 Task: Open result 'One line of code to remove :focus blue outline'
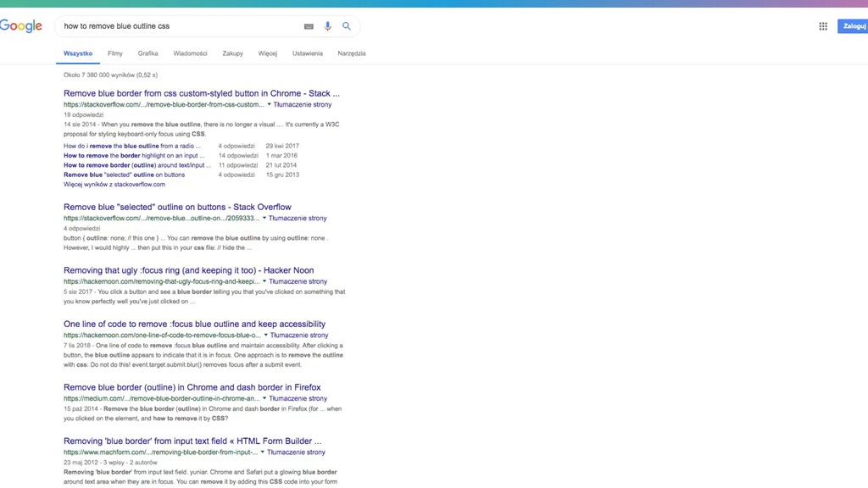pyautogui.click(x=194, y=324)
